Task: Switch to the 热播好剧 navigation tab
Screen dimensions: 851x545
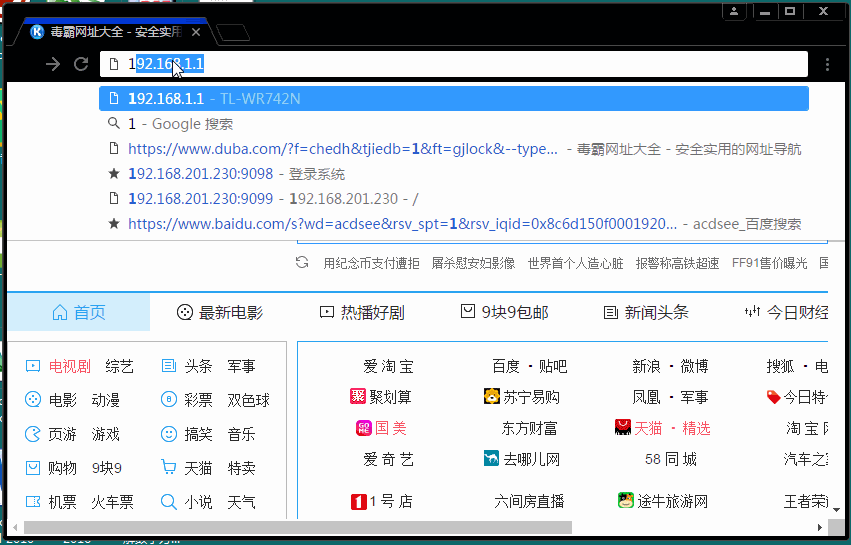Action: [362, 312]
